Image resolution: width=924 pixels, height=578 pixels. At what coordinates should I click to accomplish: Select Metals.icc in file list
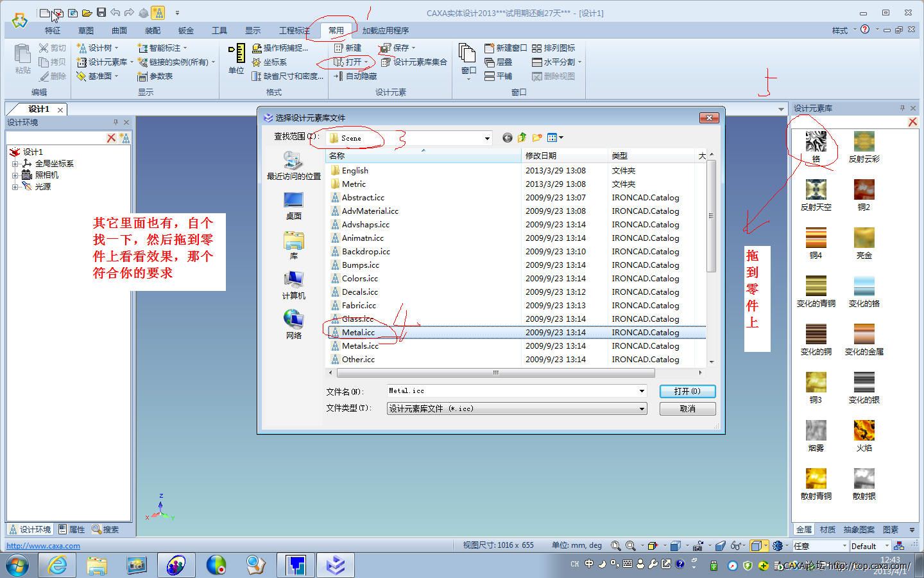[360, 346]
